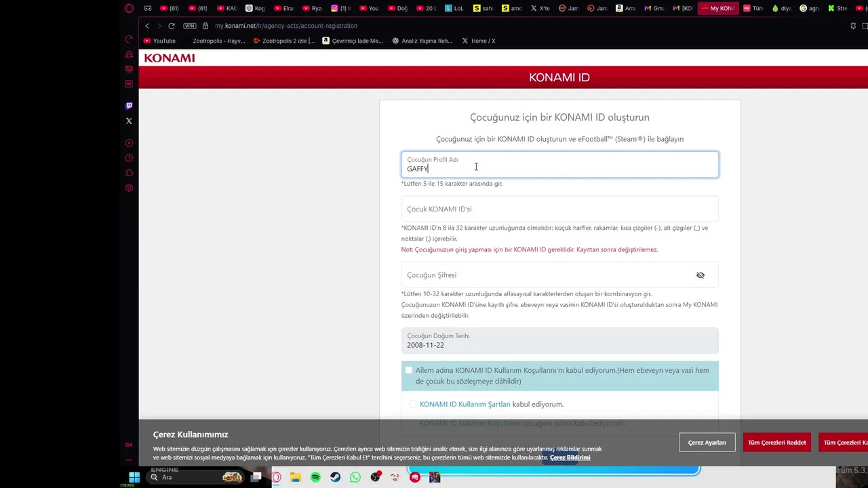
Task: Go back with the browser back arrow
Action: pyautogui.click(x=147, y=26)
